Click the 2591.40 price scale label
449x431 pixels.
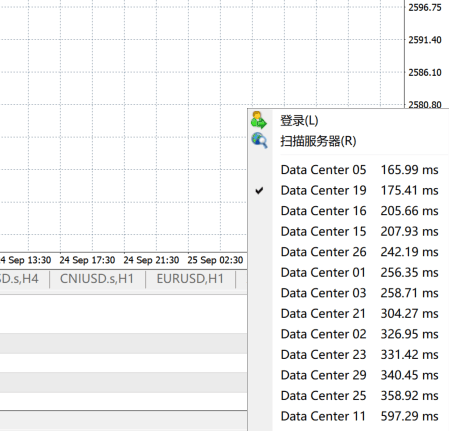pyautogui.click(x=425, y=40)
